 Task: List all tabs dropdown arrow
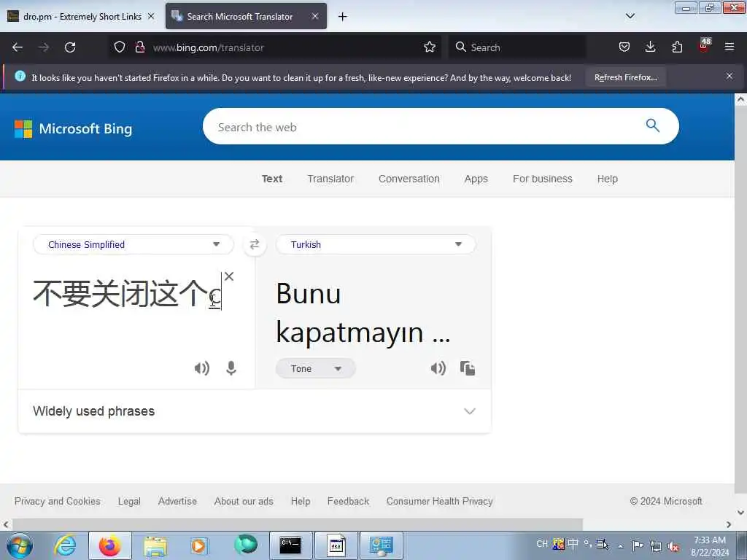pyautogui.click(x=630, y=16)
